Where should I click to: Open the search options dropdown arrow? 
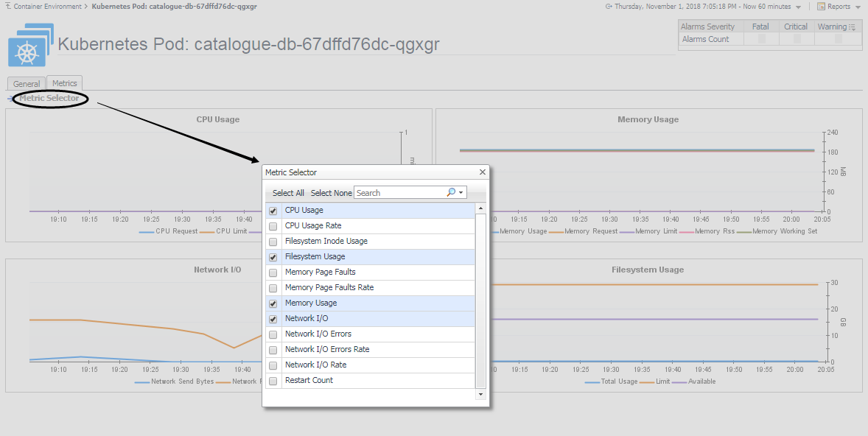(461, 192)
